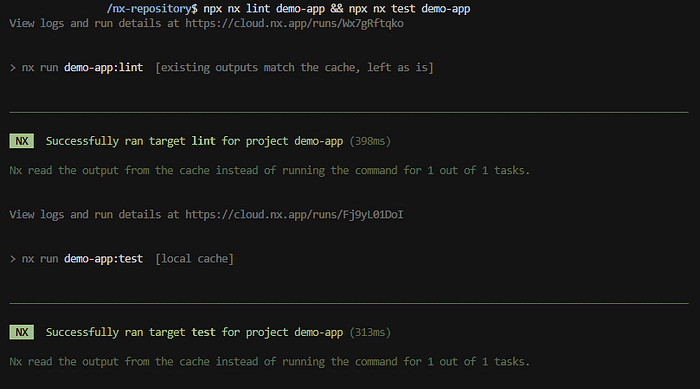Click the NX badge beside test success message

(21, 332)
